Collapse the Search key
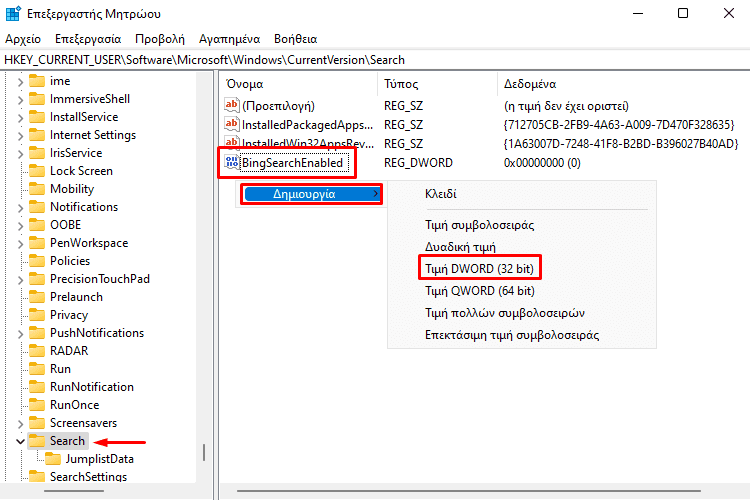This screenshot has width=750, height=500. 20,441
